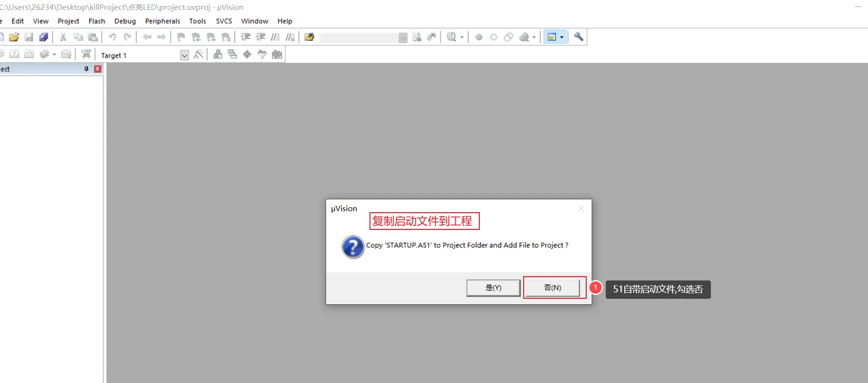Open the Window menu
This screenshot has width=868, height=383.
[255, 21]
